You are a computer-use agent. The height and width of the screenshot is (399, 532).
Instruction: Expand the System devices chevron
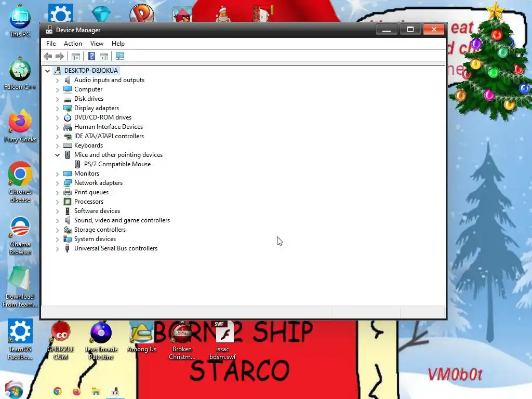point(57,239)
